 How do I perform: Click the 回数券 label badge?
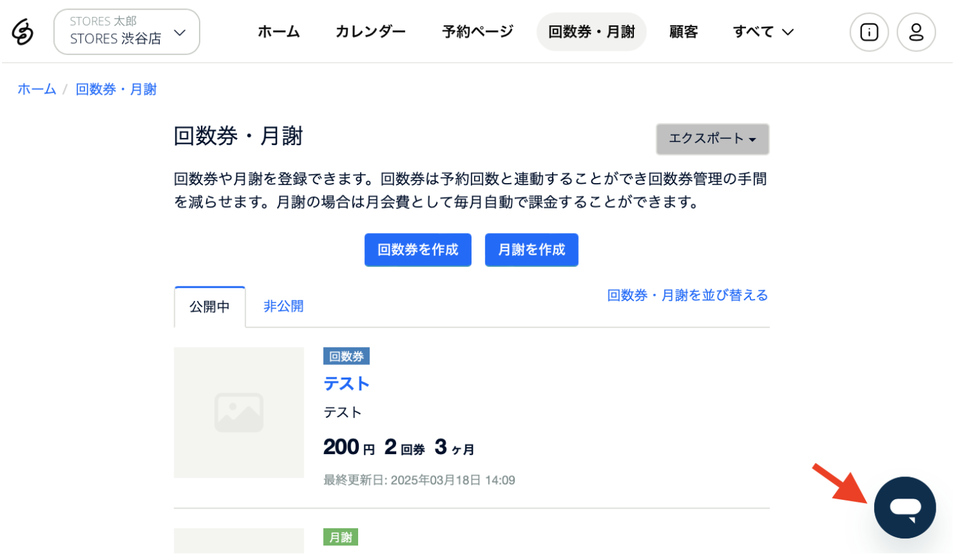pos(346,356)
